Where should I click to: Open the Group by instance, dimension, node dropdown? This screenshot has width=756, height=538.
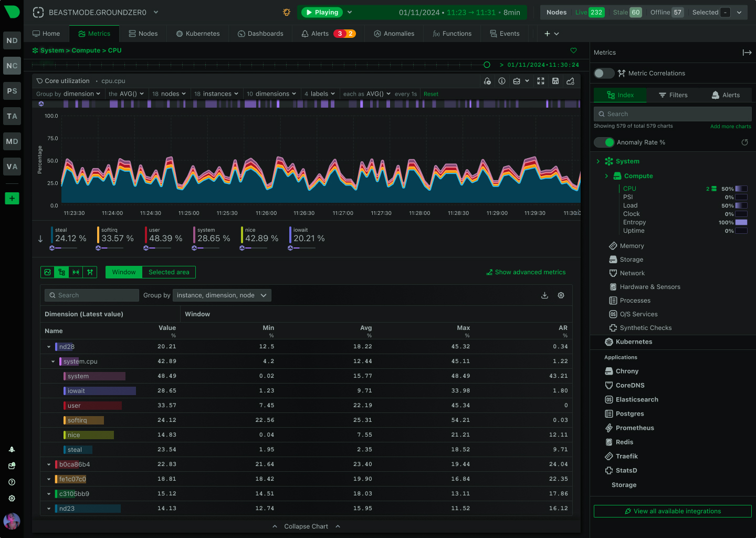(x=222, y=295)
